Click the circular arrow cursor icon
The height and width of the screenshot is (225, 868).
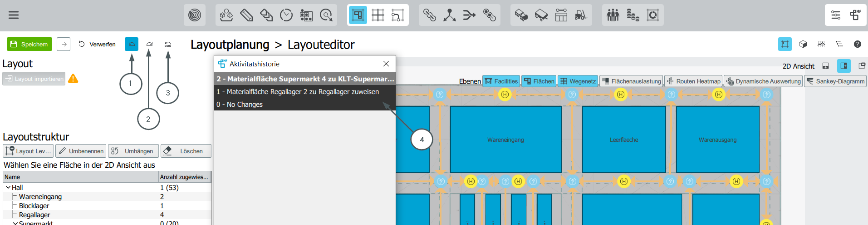(x=326, y=15)
